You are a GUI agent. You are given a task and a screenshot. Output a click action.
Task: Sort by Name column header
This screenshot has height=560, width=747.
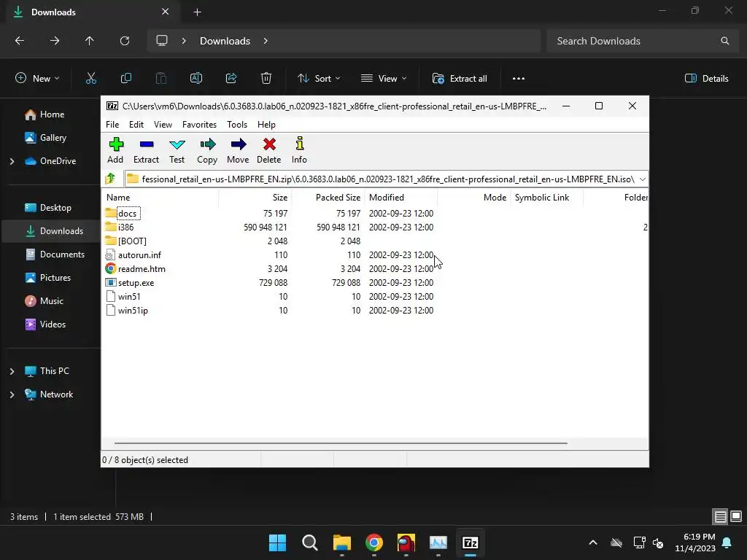tap(160, 197)
